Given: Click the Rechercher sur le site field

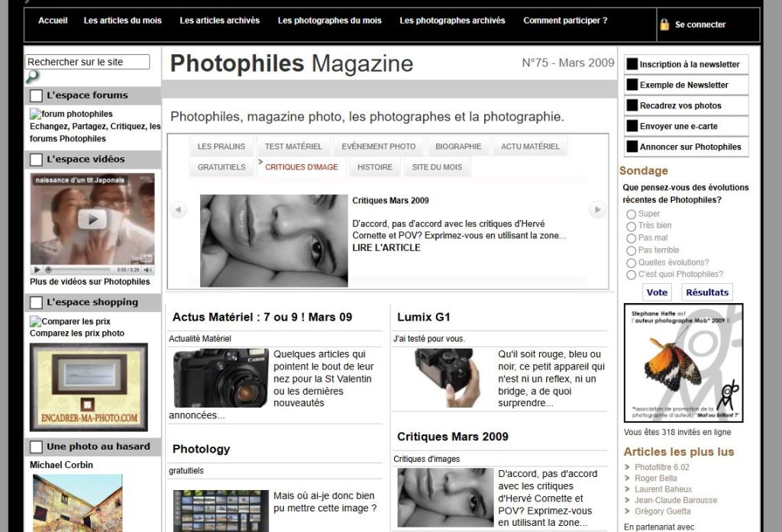Looking at the screenshot, I should click(87, 62).
